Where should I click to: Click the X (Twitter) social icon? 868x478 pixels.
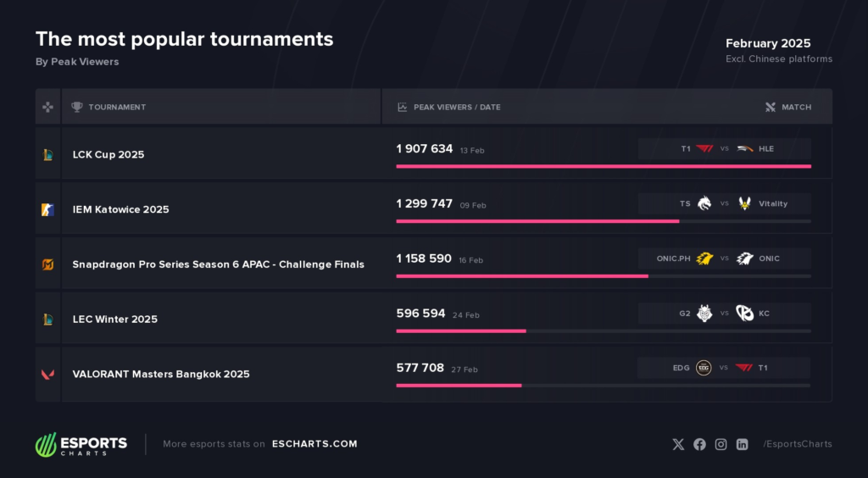point(678,444)
